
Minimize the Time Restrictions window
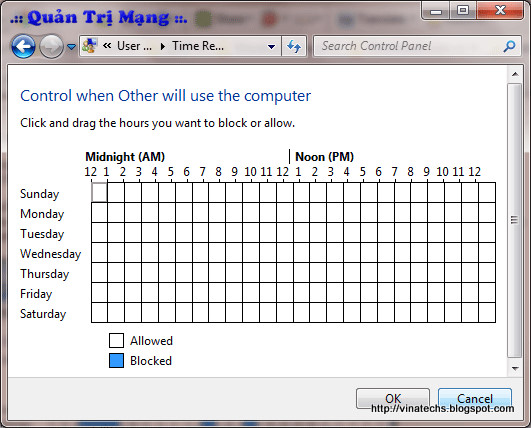click(x=436, y=11)
